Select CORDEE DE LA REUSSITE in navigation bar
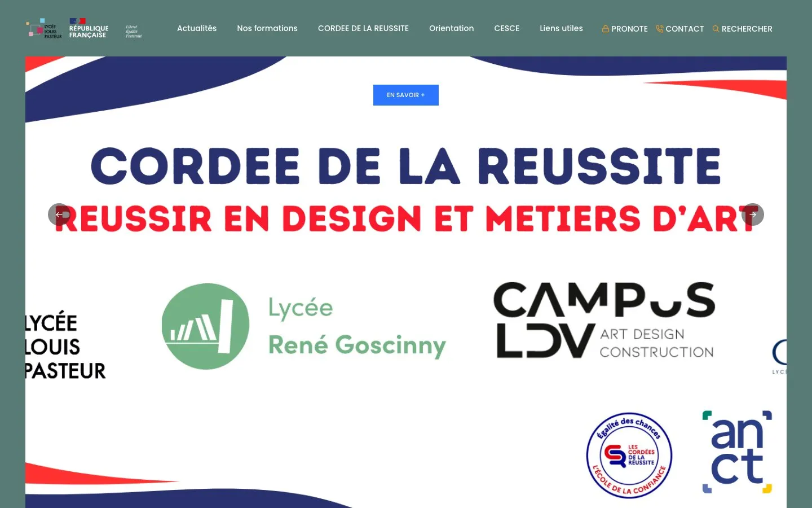The image size is (812, 508). click(363, 28)
